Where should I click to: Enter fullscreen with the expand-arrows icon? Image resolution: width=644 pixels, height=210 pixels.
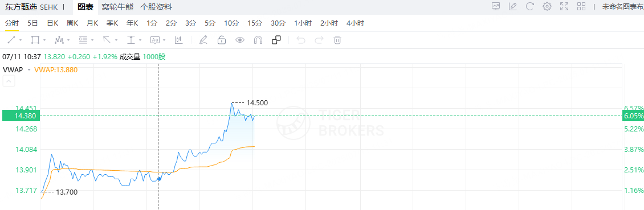(x=564, y=6)
